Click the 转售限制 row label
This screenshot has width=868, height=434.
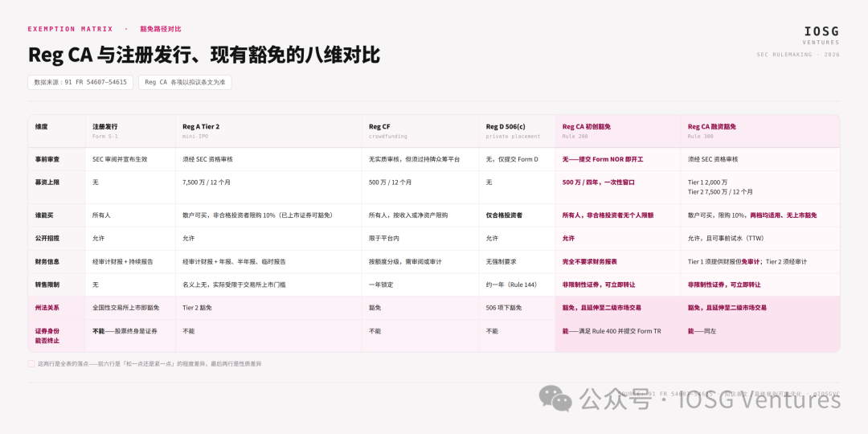tap(47, 285)
